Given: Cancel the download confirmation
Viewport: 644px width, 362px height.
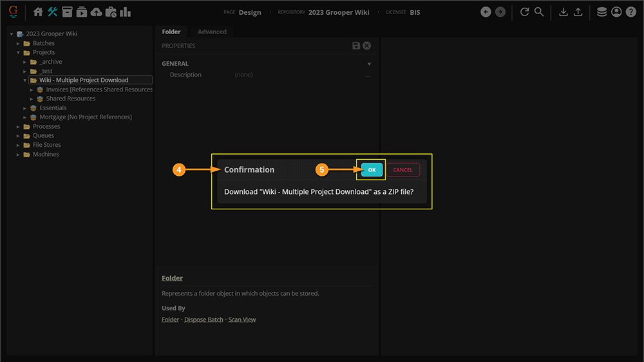Looking at the screenshot, I should pos(403,169).
